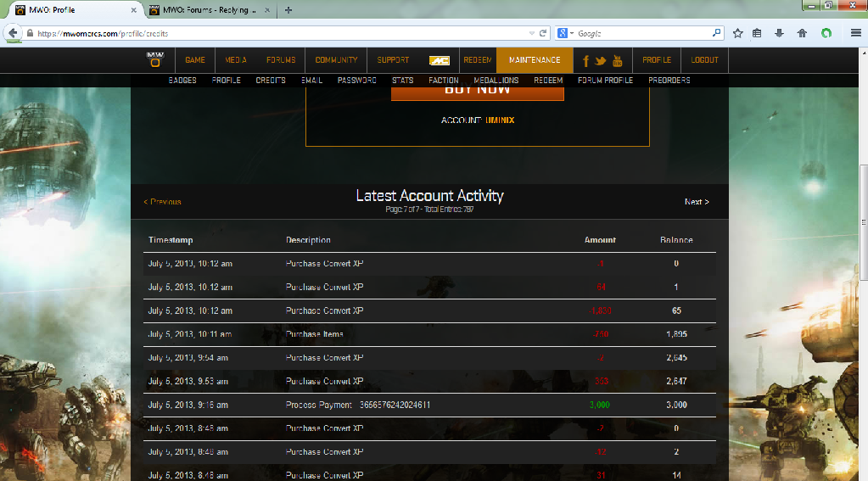Click PROFILE in the main navbar
This screenshot has height=481, width=868.
tap(657, 59)
